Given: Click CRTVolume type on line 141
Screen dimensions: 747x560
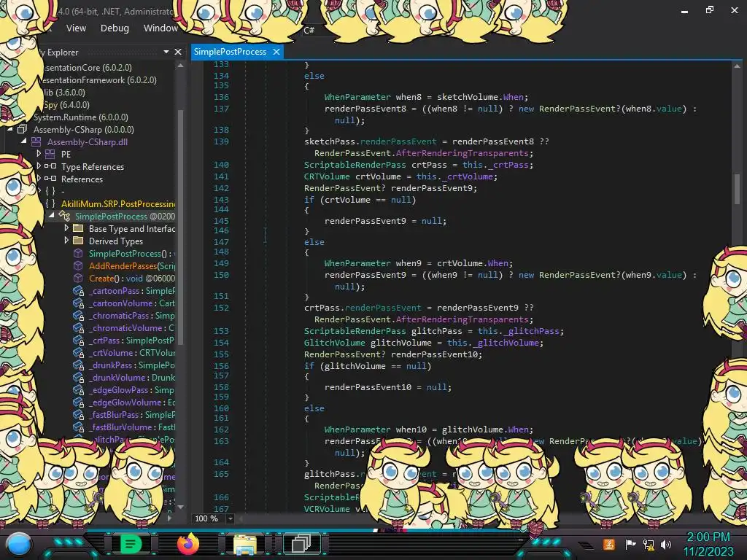Looking at the screenshot, I should [x=328, y=176].
